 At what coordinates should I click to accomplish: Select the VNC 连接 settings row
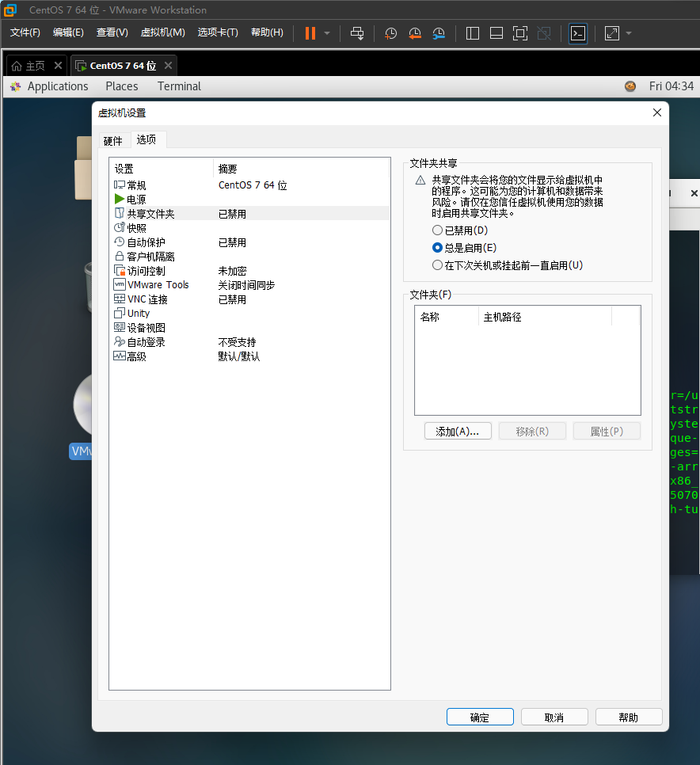(x=249, y=299)
